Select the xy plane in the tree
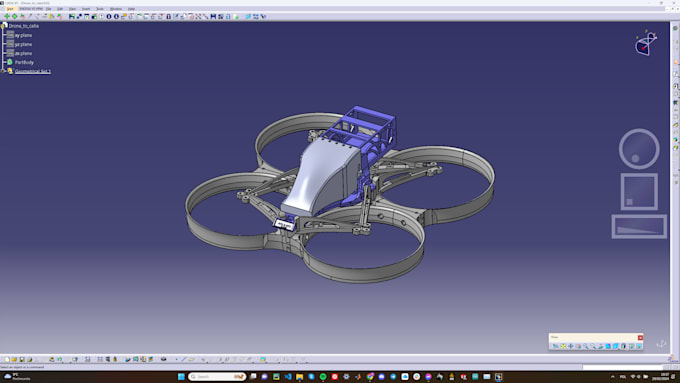The height and width of the screenshot is (383, 680). point(23,35)
